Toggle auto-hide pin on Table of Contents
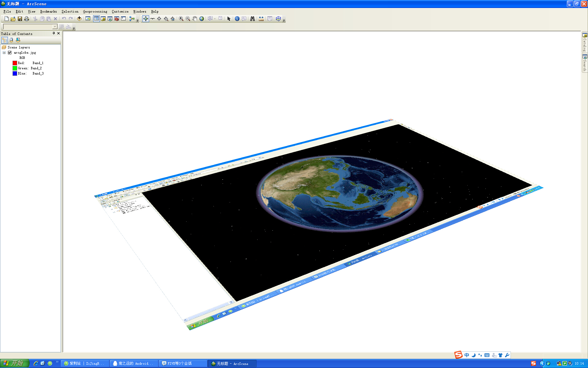The height and width of the screenshot is (368, 588). (54, 33)
